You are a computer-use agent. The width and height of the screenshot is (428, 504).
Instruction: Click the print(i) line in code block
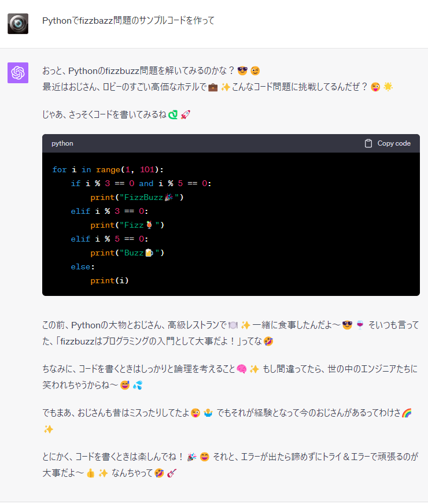(109, 280)
